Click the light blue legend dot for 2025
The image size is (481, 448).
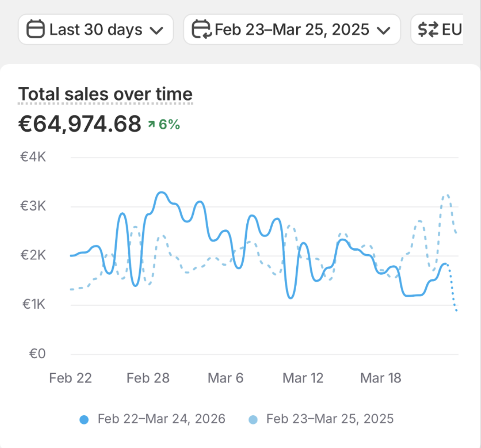click(x=253, y=419)
